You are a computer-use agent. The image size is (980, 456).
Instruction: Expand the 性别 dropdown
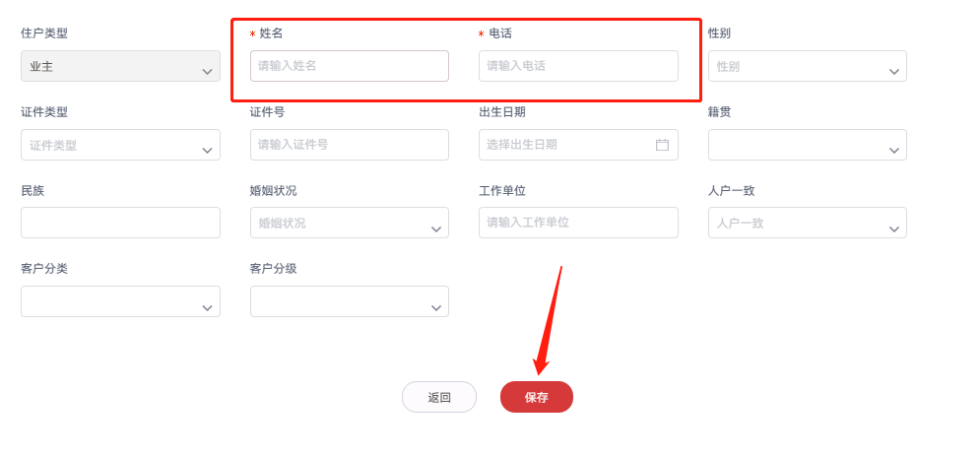pyautogui.click(x=807, y=66)
